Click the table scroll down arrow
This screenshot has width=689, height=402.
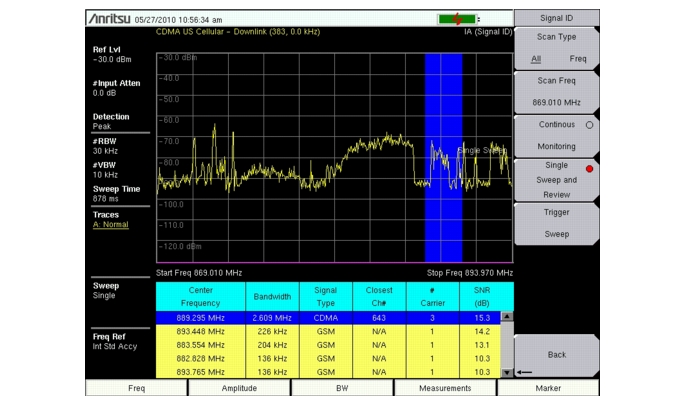point(506,372)
